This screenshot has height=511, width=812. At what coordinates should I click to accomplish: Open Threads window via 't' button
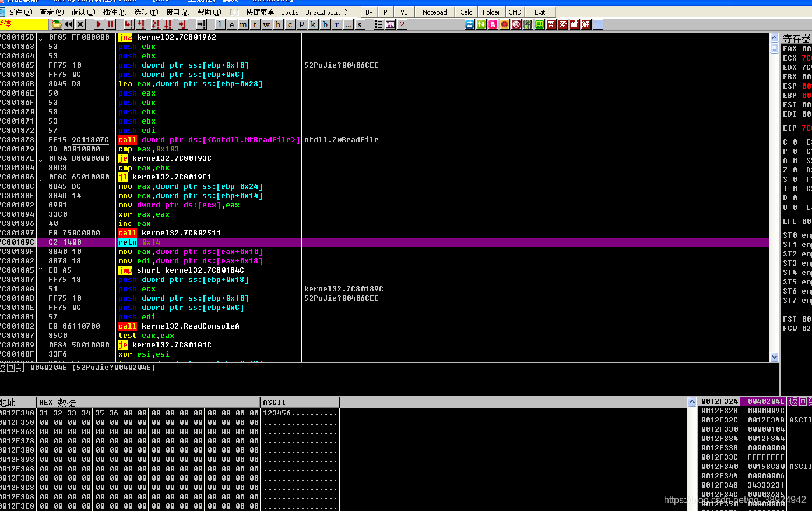click(255, 24)
